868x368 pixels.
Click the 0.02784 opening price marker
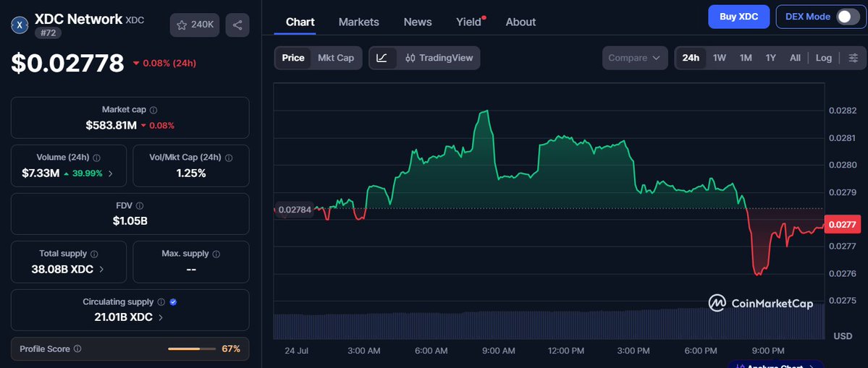pyautogui.click(x=294, y=210)
